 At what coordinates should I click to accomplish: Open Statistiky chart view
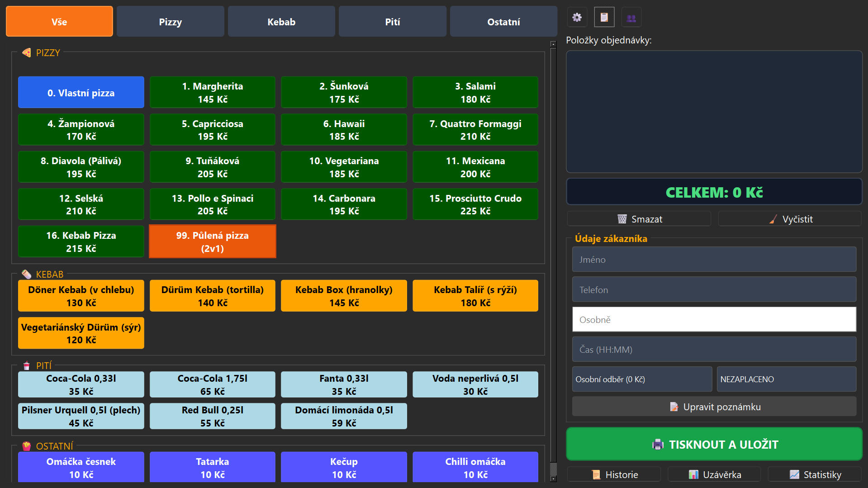pyautogui.click(x=815, y=474)
